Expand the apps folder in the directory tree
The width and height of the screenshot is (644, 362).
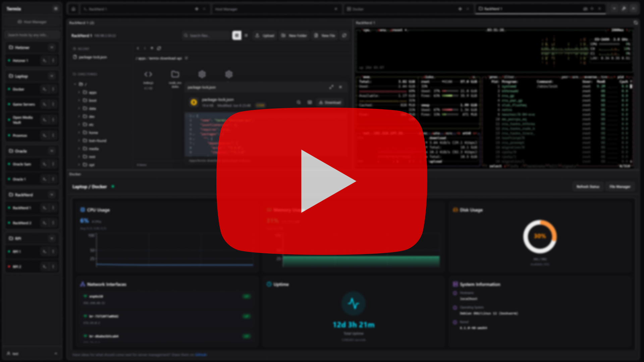click(79, 92)
